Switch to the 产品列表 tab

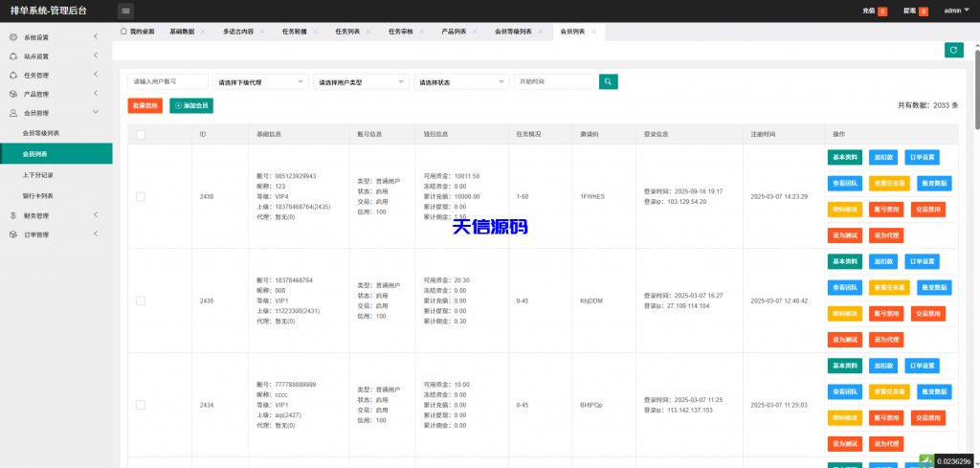pyautogui.click(x=454, y=32)
